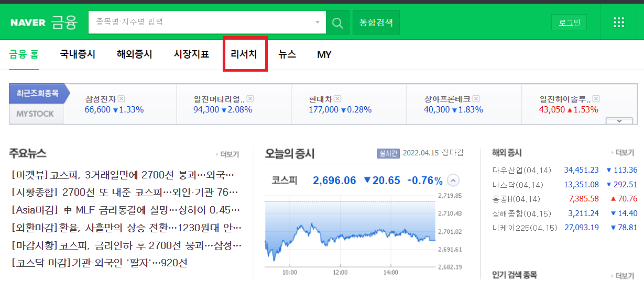Remove 현대차 from recent stocks
The width and height of the screenshot is (644, 282).
(338, 98)
